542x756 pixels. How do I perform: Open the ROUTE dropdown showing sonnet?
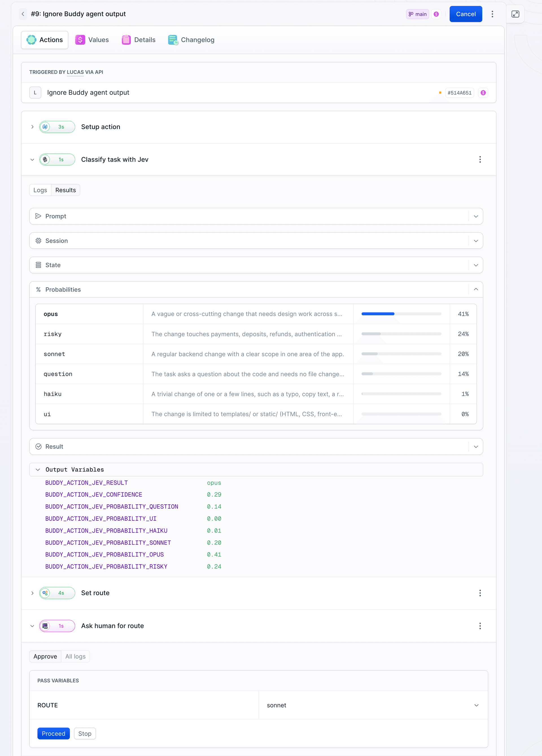[x=373, y=705]
